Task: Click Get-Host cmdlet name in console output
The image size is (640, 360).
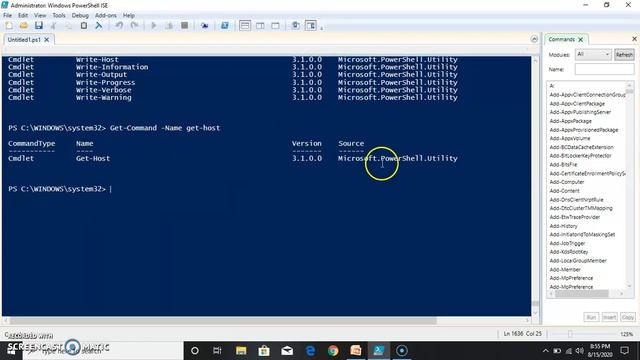Action: pos(93,158)
